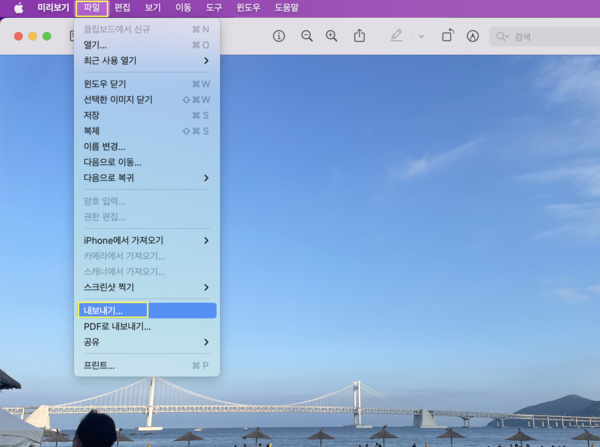Close the open 파일 menu
The width and height of the screenshot is (600, 447).
tap(92, 8)
